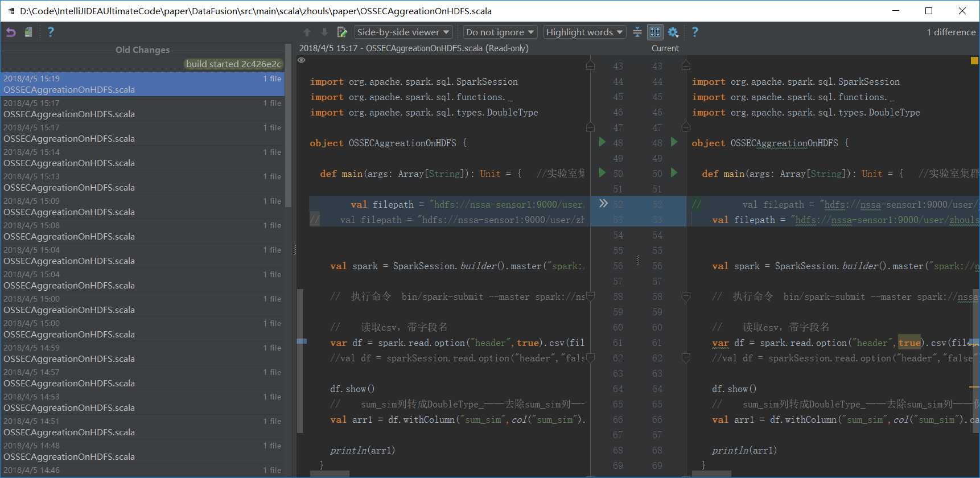Click the yellow inspection status marker
Image resolution: width=980 pixels, height=478 pixels.
[974, 60]
